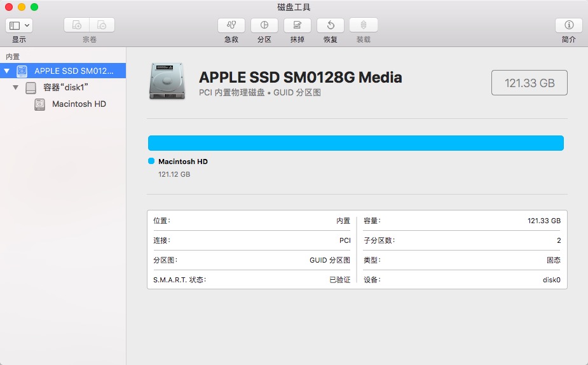Select APPLE SSD SM0128G in sidebar

(x=73, y=71)
